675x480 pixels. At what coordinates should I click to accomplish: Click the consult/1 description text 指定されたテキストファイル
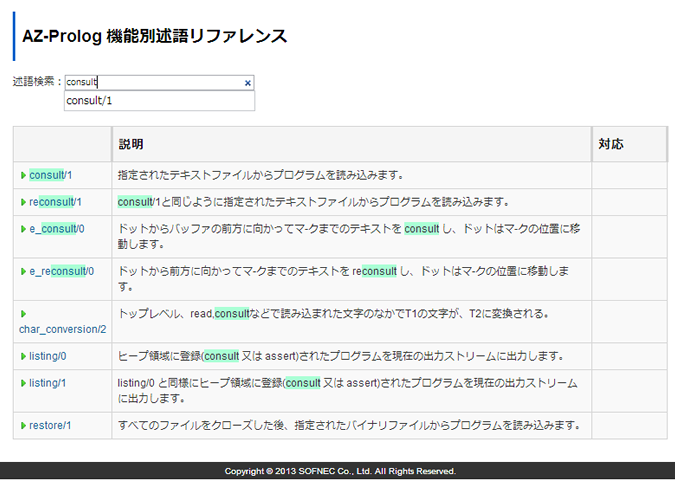tap(260, 175)
